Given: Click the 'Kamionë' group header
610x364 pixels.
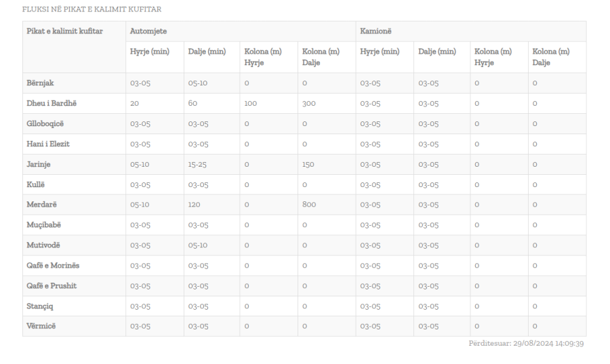Looking at the screenshot, I should click(375, 31).
